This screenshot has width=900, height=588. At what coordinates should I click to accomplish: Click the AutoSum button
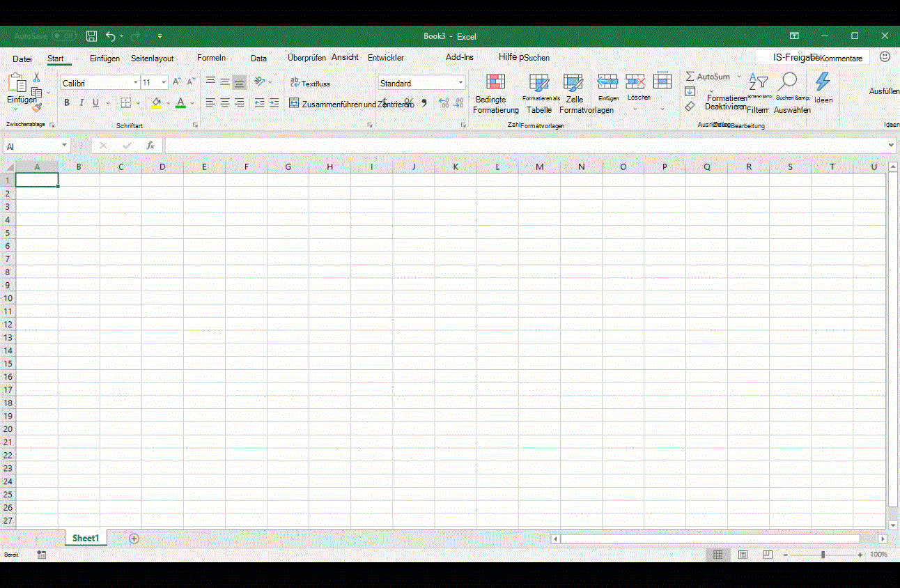click(708, 76)
